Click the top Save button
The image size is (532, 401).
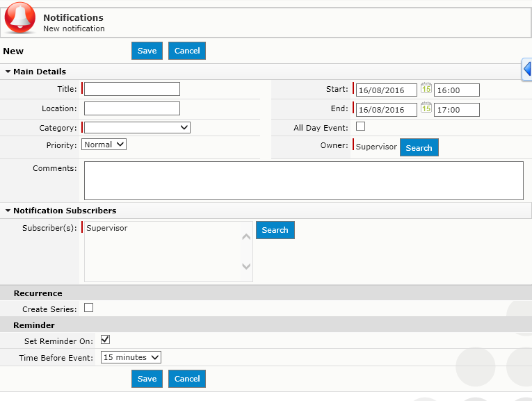click(x=147, y=51)
